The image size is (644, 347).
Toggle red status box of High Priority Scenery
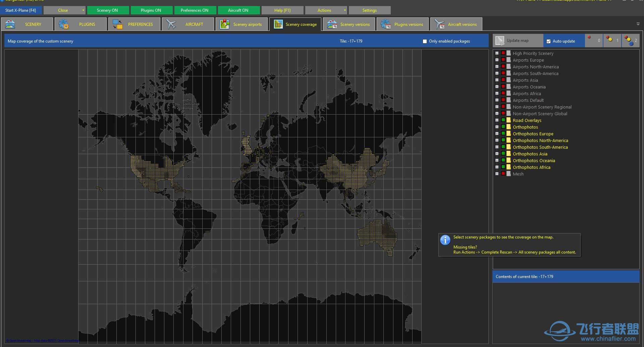pos(503,53)
